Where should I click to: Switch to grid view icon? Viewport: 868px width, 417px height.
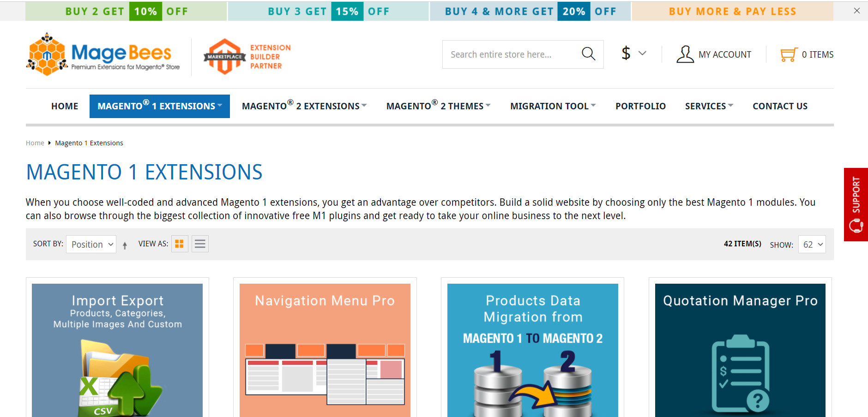point(180,244)
